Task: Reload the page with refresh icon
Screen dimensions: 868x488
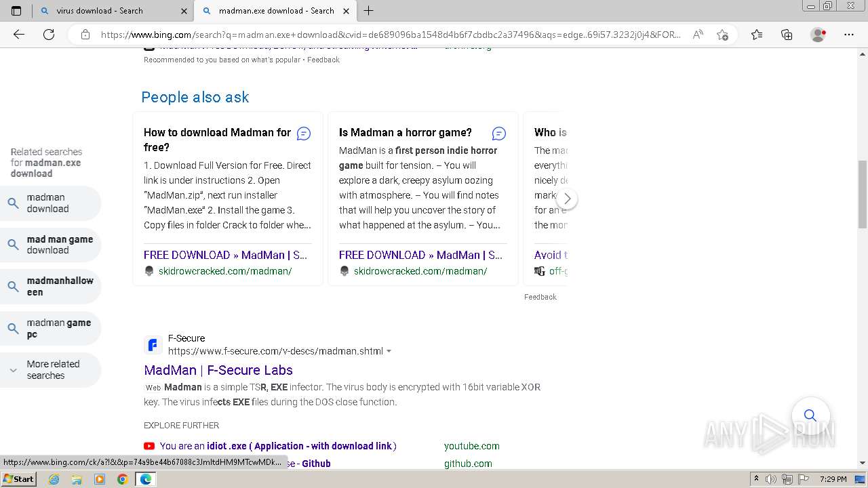Action: tap(49, 35)
